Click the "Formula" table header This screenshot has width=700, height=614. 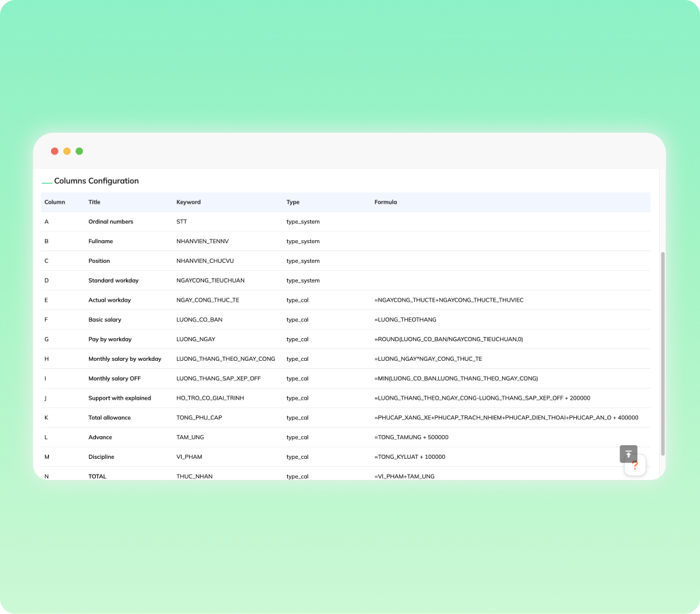coord(385,202)
